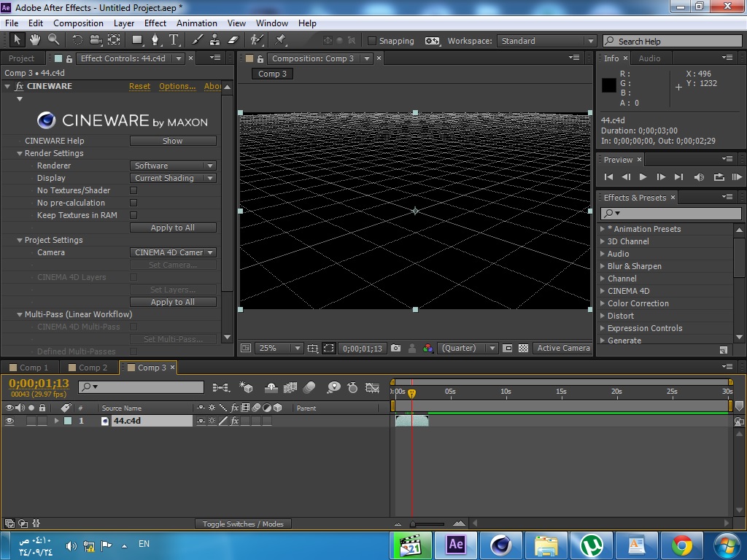
Task: Select the Rotation tool
Action: coord(77,40)
